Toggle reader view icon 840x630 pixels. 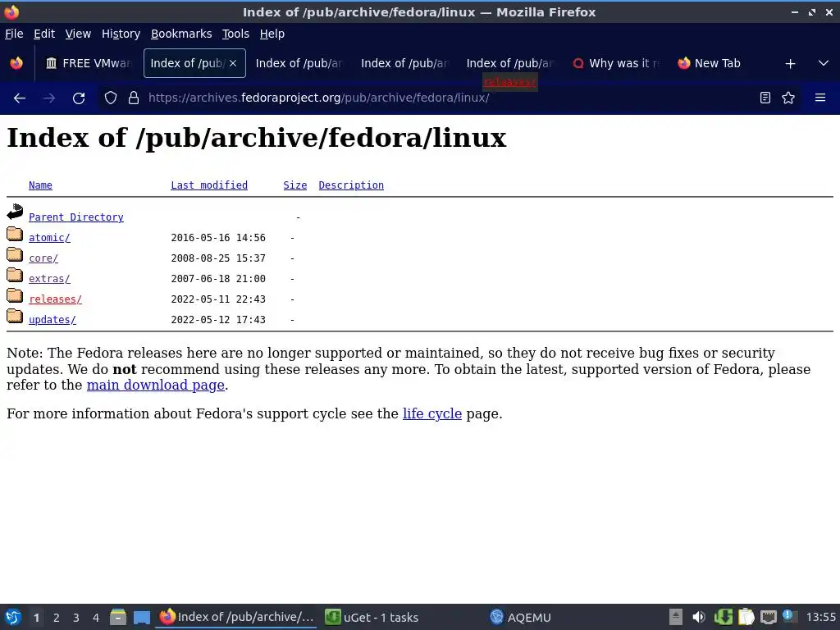(x=765, y=98)
